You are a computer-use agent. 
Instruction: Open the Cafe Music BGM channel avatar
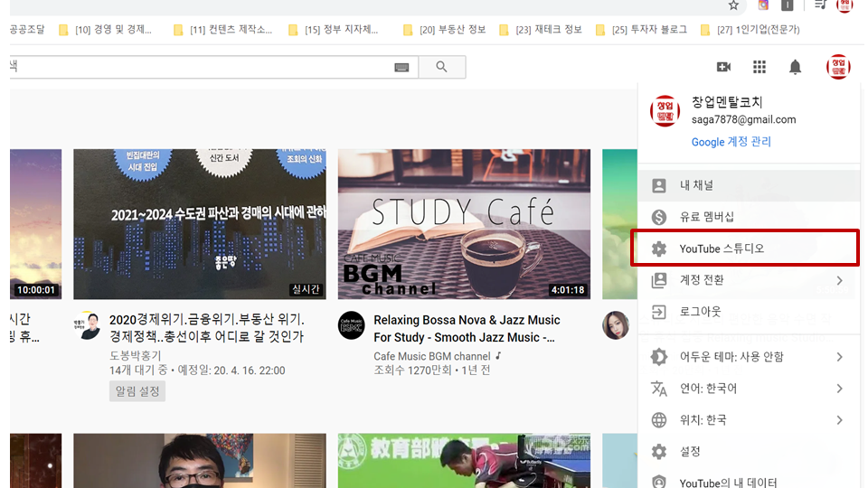pos(352,325)
